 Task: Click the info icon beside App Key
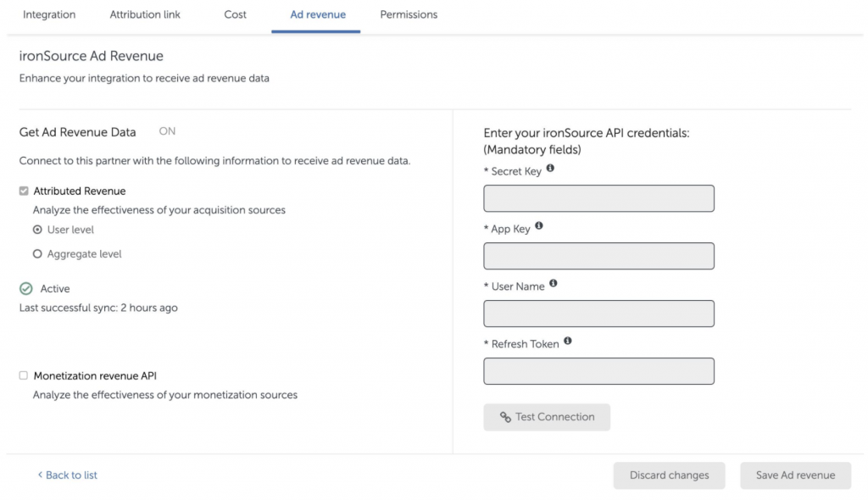pos(539,226)
